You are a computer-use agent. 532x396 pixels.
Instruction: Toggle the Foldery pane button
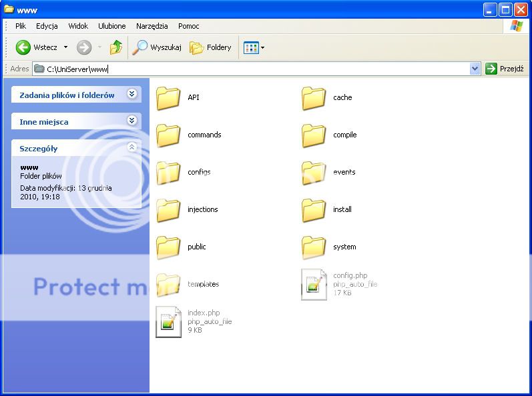210,47
